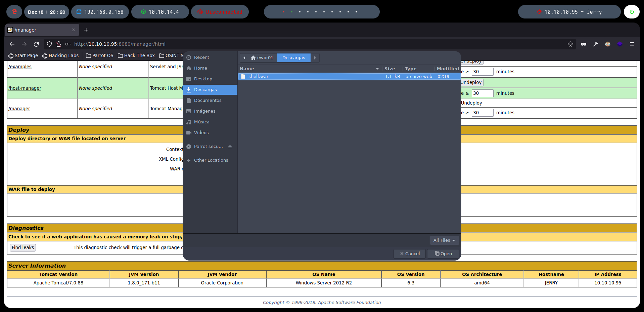Open the All Files filter dropdown

(444, 240)
